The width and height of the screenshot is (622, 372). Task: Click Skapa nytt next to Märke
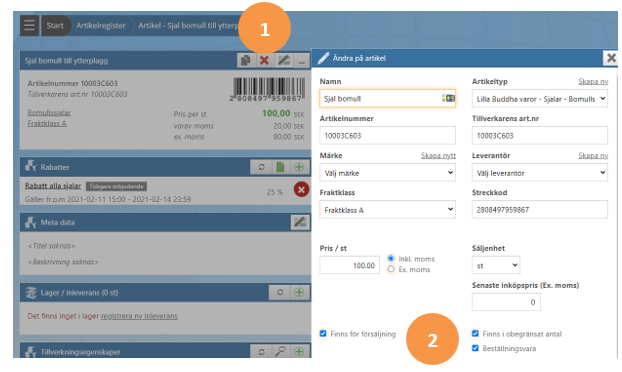pos(438,155)
